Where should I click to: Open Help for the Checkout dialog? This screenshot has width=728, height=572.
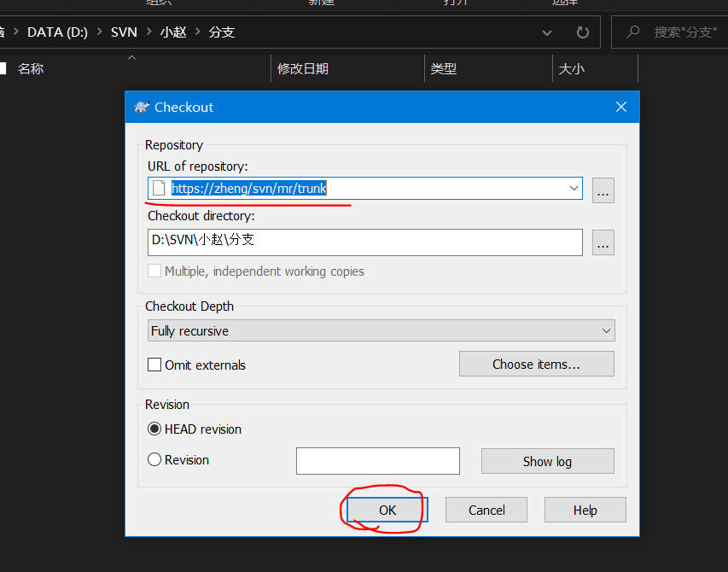pyautogui.click(x=585, y=510)
